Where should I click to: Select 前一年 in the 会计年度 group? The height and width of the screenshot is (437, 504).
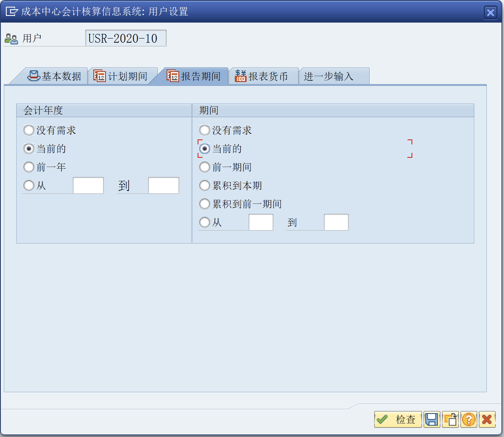28,167
